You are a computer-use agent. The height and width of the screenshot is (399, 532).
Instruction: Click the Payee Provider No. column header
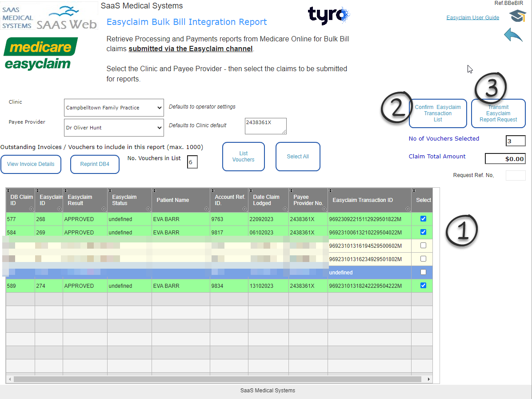click(308, 200)
